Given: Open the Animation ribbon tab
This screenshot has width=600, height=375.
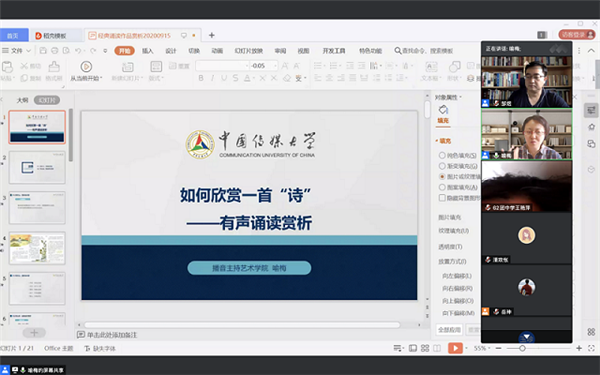Looking at the screenshot, I should 217,51.
